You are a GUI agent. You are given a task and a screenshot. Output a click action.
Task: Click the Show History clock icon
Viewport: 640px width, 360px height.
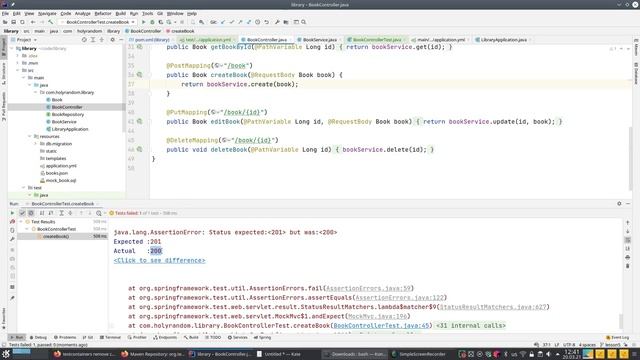click(258, 22)
